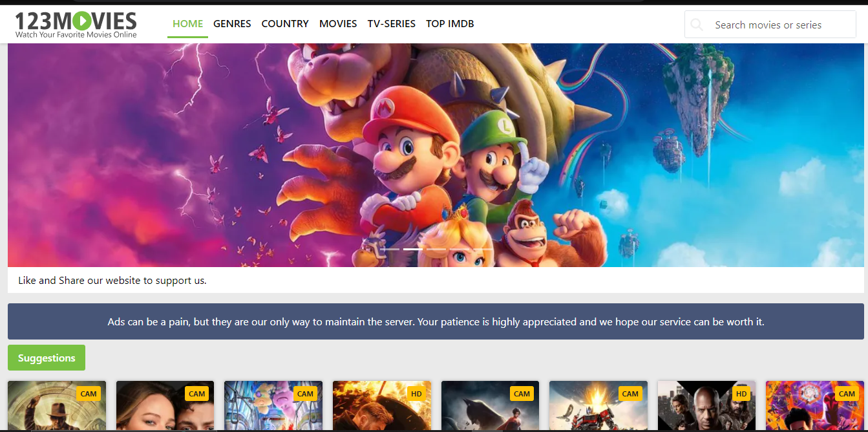
Task: Click the magnifier search icon
Action: tap(697, 25)
